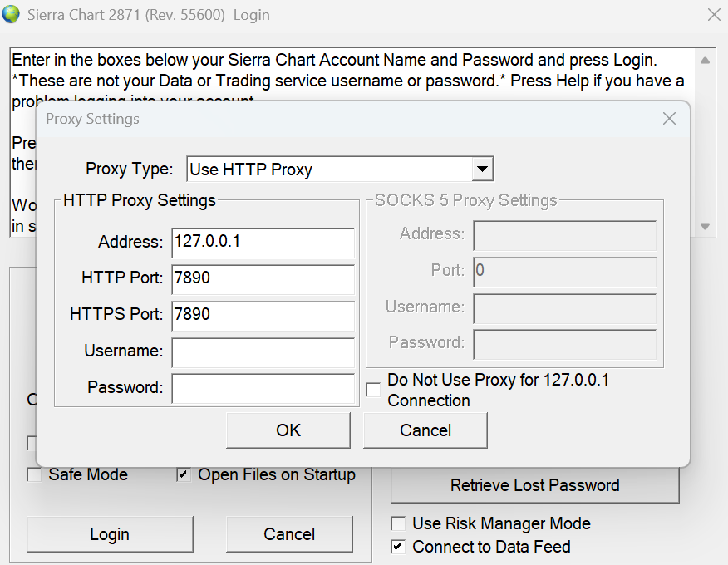
Task: Click the Sierra Chart globe icon
Action: pos(11,15)
